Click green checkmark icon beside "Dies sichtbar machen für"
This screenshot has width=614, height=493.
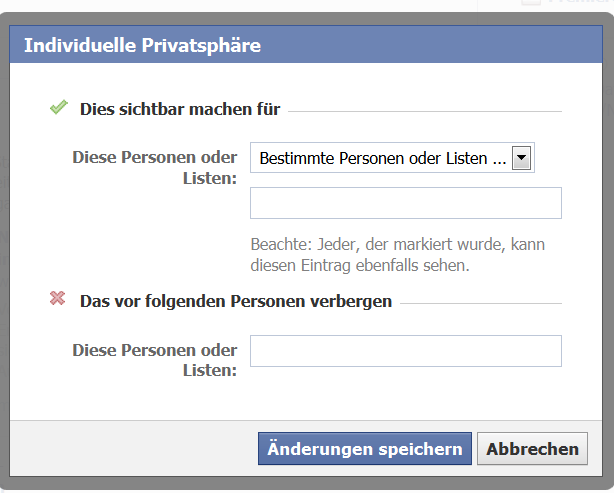(x=58, y=108)
